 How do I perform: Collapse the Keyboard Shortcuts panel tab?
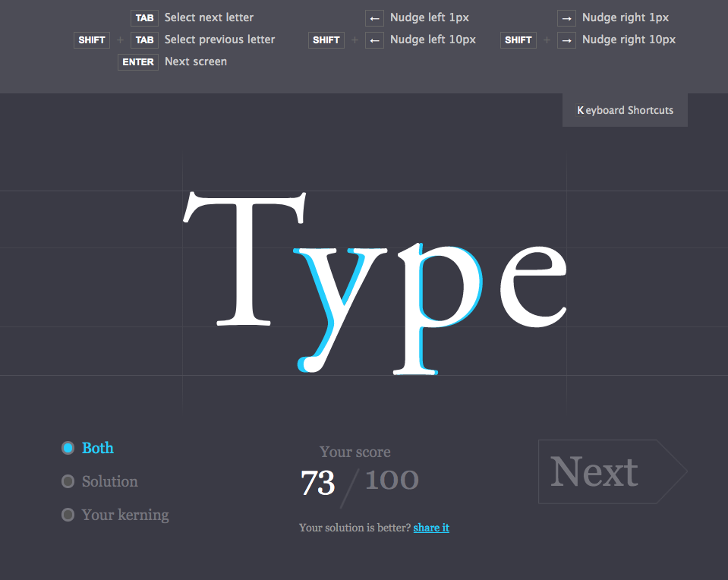point(625,111)
